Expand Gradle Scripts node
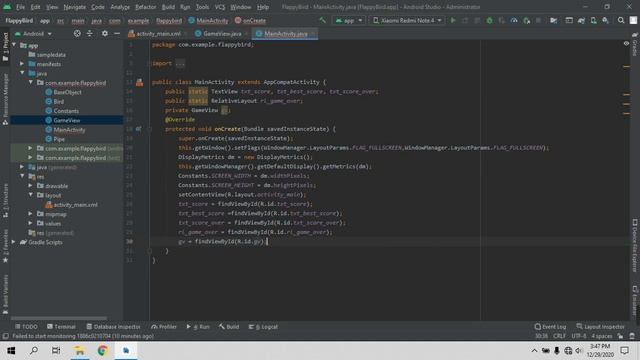 pos(14,242)
